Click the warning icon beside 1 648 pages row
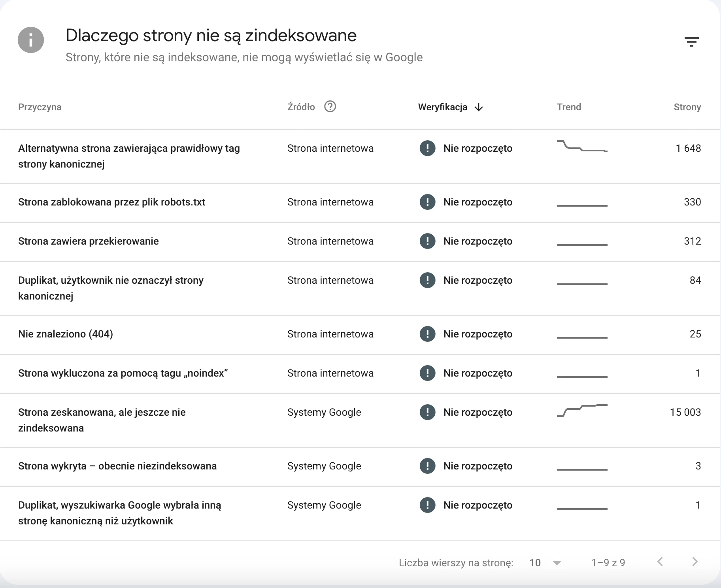This screenshot has height=588, width=721. (428, 149)
